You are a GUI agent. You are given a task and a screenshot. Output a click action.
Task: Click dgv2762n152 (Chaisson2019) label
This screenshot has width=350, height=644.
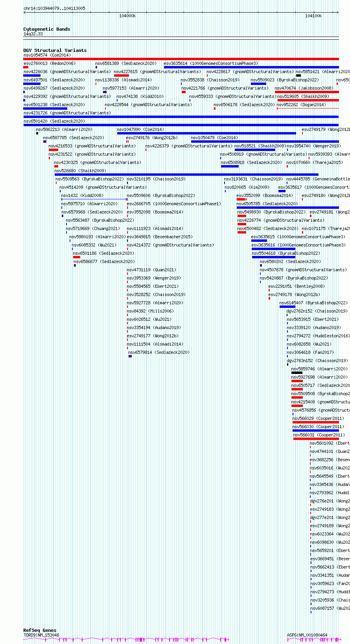(x=317, y=311)
